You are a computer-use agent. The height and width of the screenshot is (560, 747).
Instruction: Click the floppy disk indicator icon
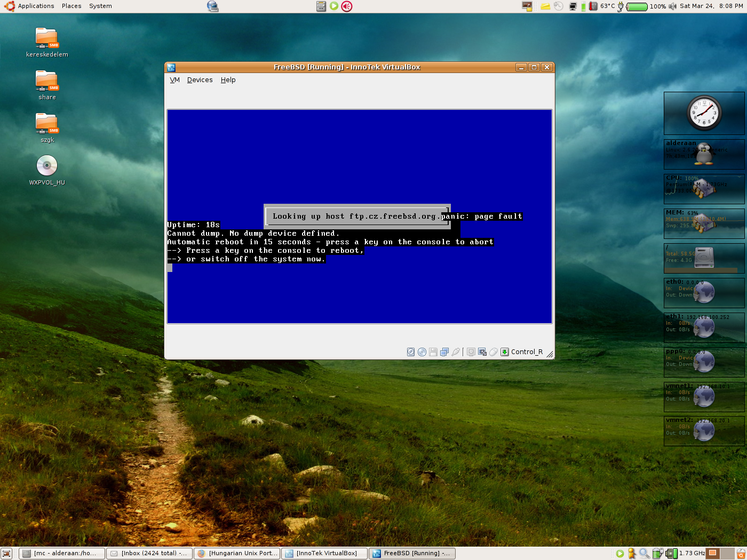(x=433, y=352)
